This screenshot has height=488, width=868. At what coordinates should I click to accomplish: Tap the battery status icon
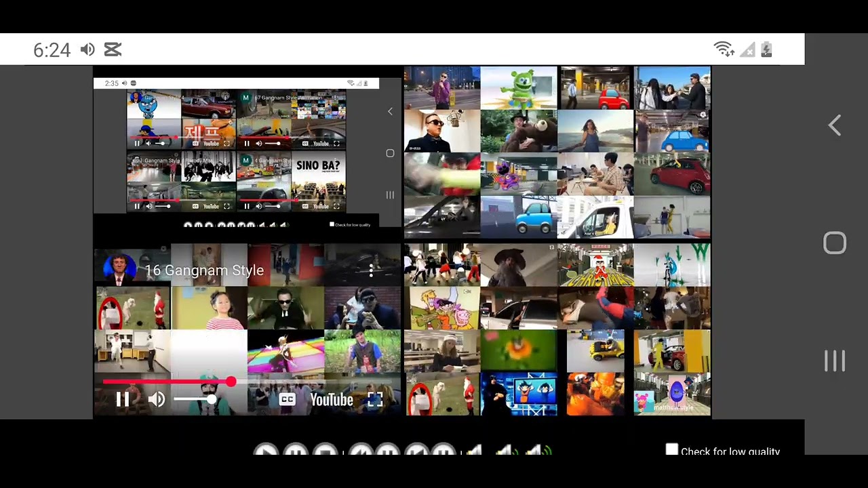tap(766, 49)
